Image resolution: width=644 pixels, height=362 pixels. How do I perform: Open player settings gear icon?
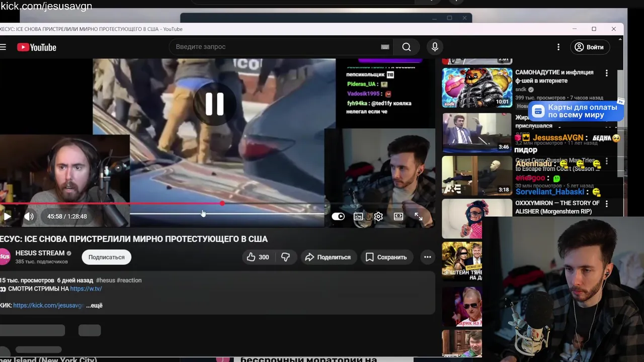coord(378,216)
